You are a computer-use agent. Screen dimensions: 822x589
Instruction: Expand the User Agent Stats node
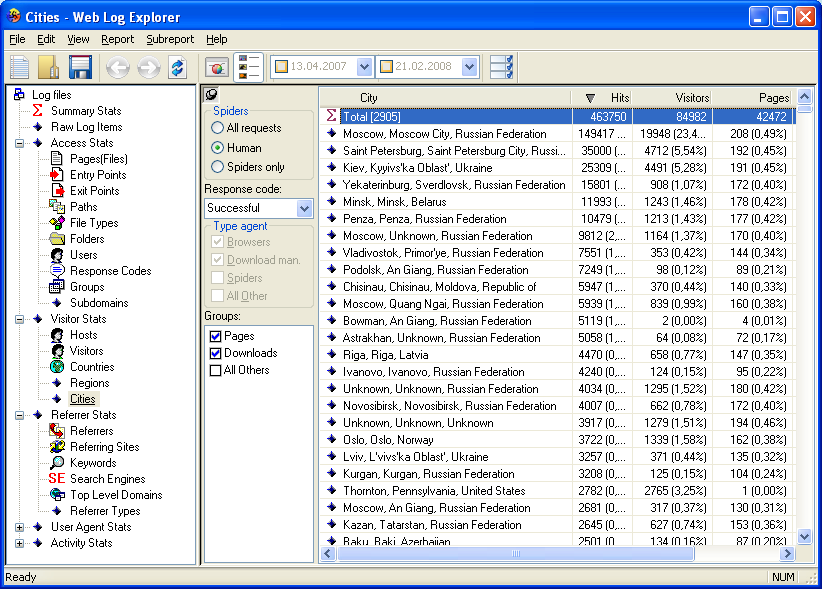click(x=19, y=527)
